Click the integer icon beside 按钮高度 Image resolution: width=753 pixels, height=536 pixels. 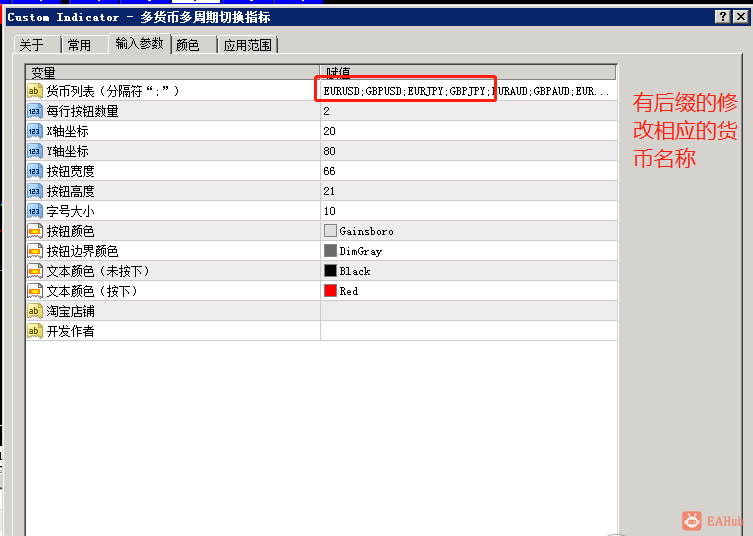[35, 191]
